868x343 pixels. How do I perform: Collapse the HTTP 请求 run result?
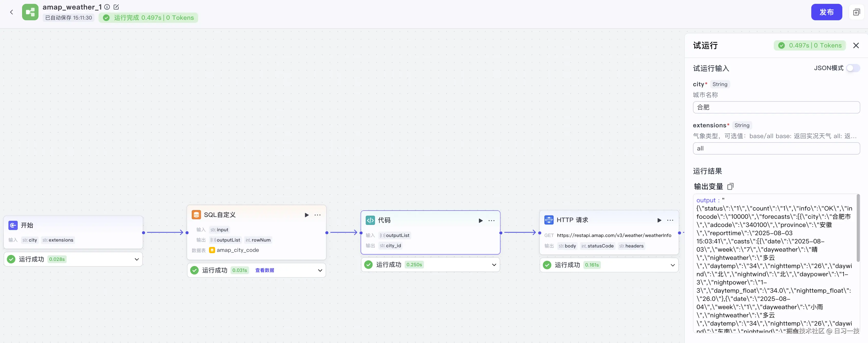pos(673,265)
